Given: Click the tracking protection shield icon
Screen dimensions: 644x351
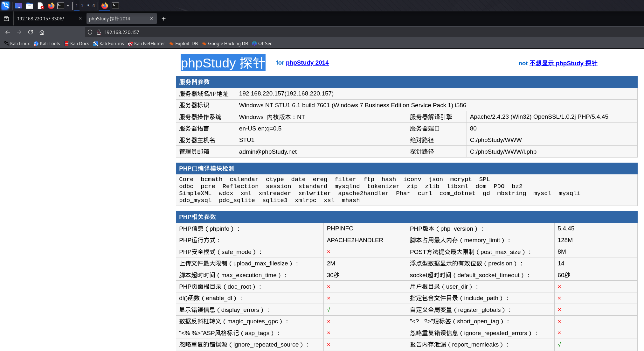Looking at the screenshot, I should click(x=90, y=32).
